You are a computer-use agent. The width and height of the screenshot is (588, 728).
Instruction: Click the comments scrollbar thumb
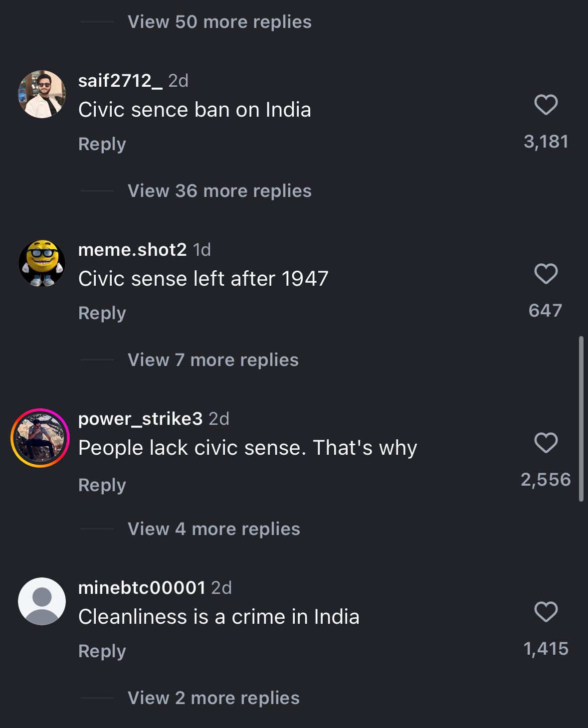click(x=581, y=419)
